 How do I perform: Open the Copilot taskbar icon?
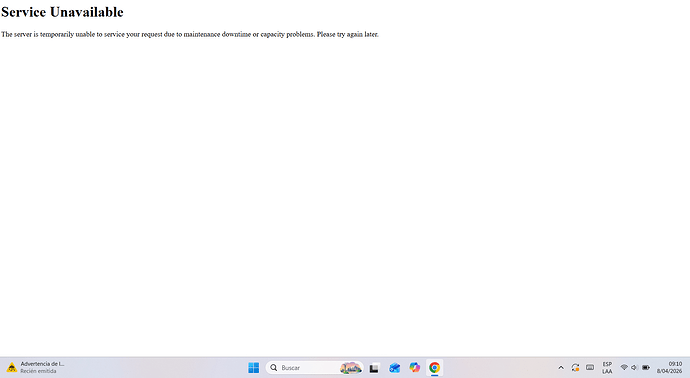(x=415, y=367)
